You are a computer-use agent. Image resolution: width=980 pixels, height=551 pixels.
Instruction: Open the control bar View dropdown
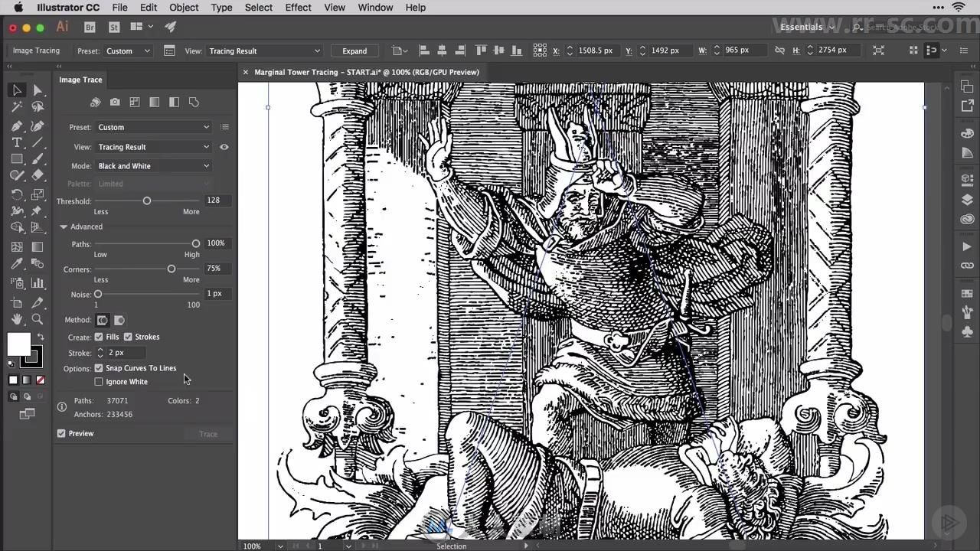point(264,51)
